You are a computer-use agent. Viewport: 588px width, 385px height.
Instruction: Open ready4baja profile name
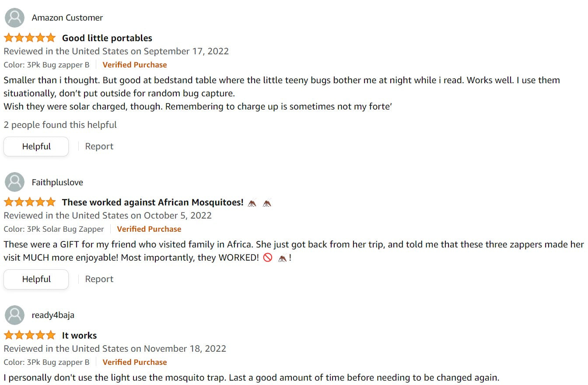(x=53, y=315)
